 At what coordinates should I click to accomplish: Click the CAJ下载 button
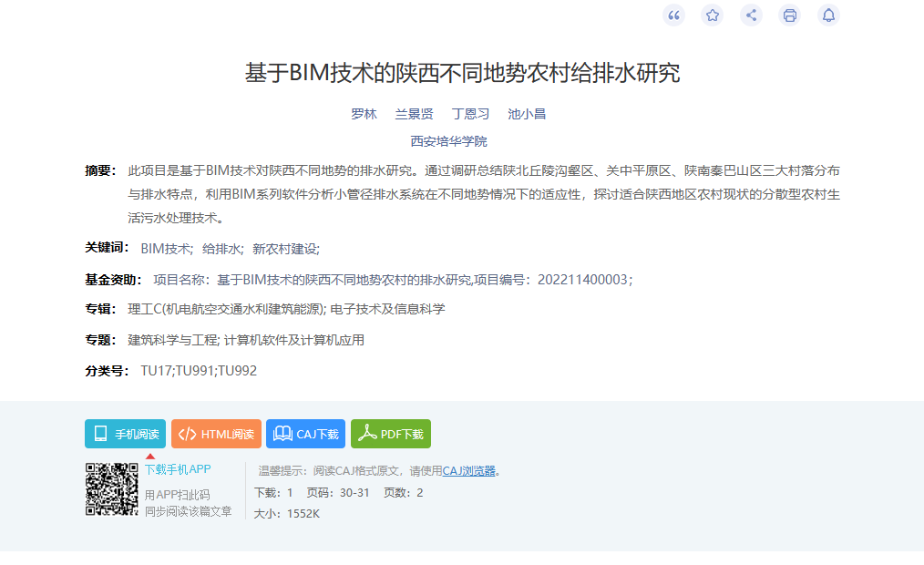pos(305,434)
